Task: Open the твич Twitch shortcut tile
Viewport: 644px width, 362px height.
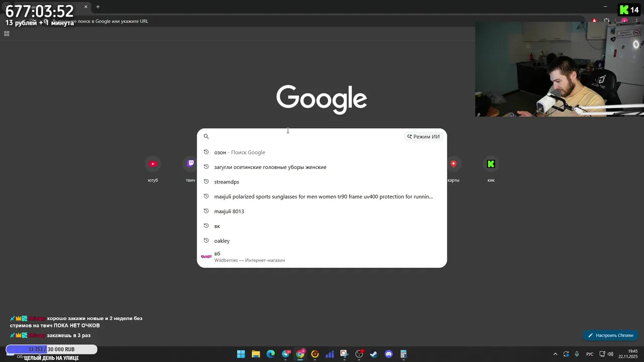Action: click(x=191, y=169)
